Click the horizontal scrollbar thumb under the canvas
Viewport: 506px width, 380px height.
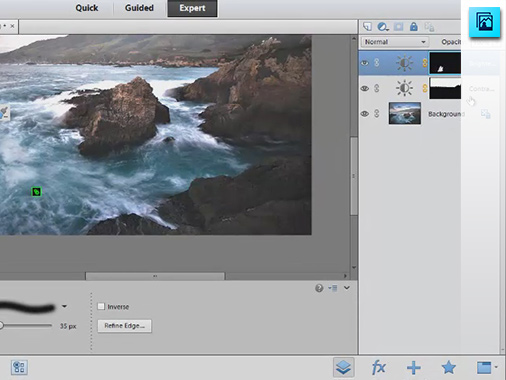pyautogui.click(x=155, y=276)
